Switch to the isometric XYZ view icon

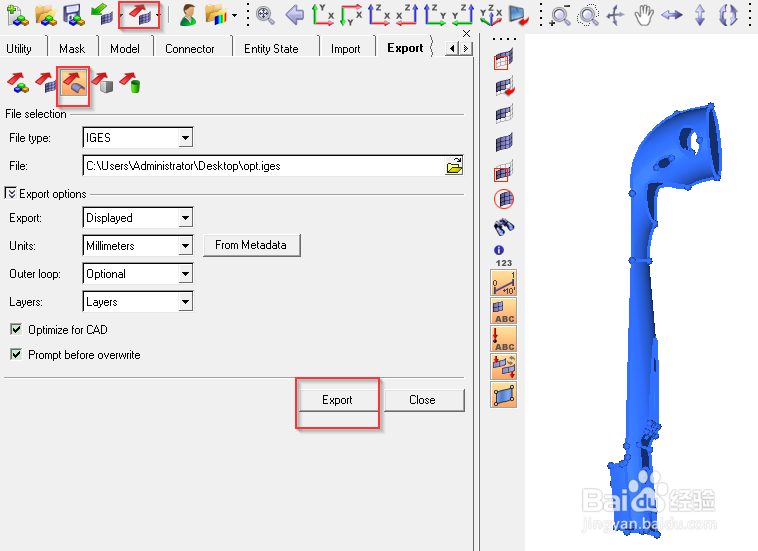coord(491,15)
